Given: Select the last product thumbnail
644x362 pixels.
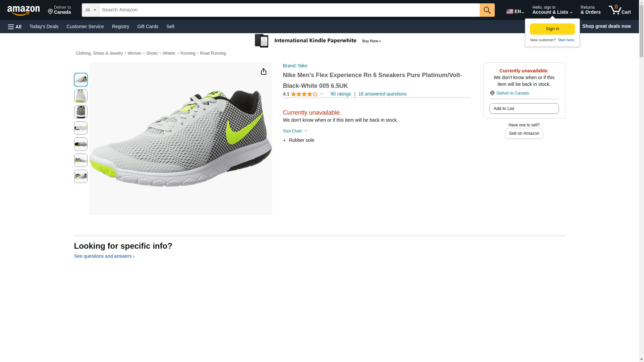Looking at the screenshot, I should 80,176.
